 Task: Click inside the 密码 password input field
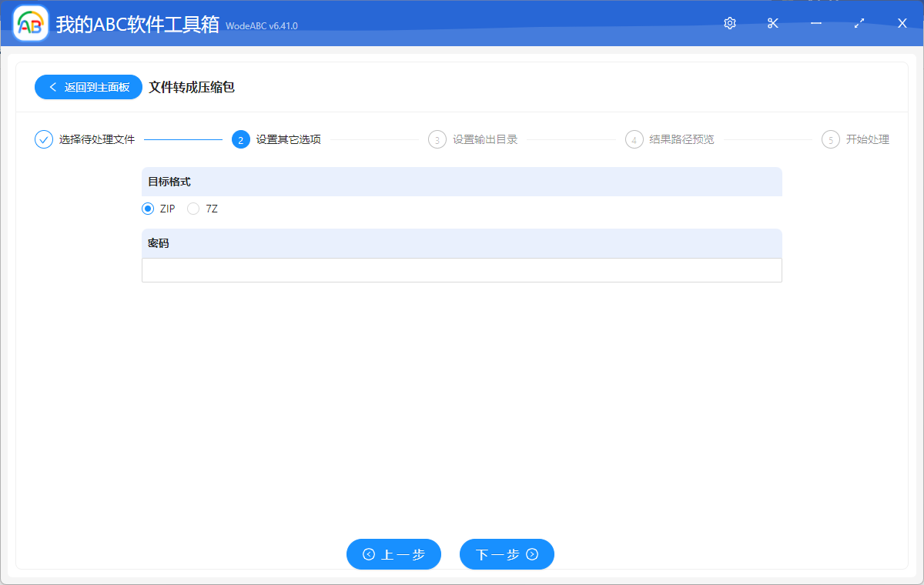click(x=462, y=270)
